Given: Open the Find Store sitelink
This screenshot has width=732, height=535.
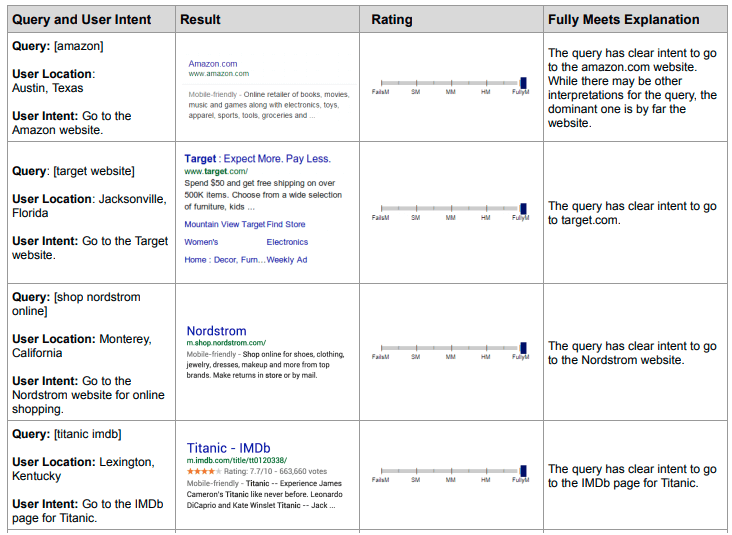Looking at the screenshot, I should [286, 225].
